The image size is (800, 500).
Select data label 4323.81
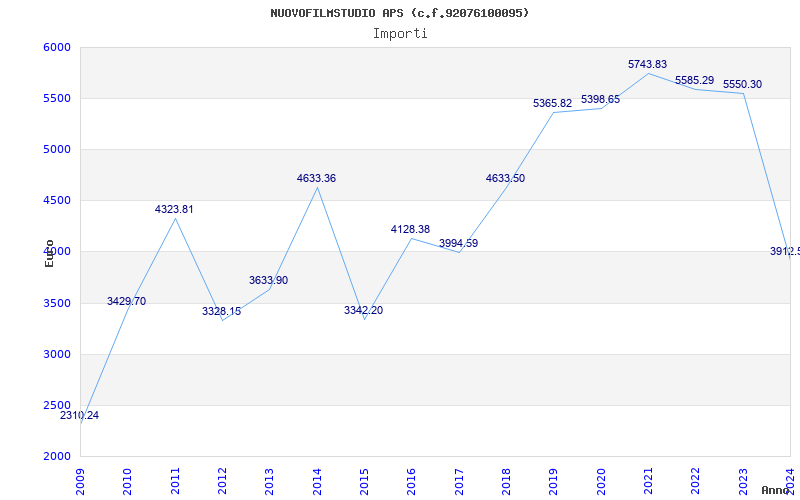pos(174,209)
